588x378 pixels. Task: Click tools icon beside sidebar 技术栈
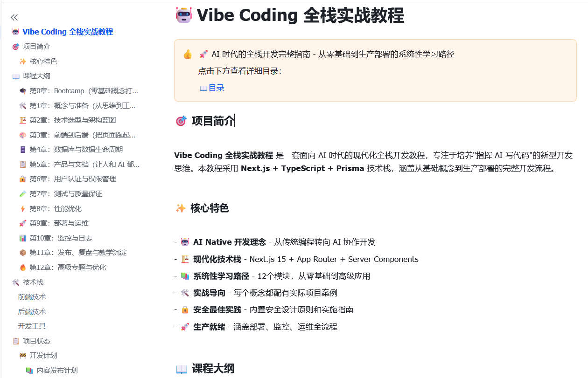15,282
